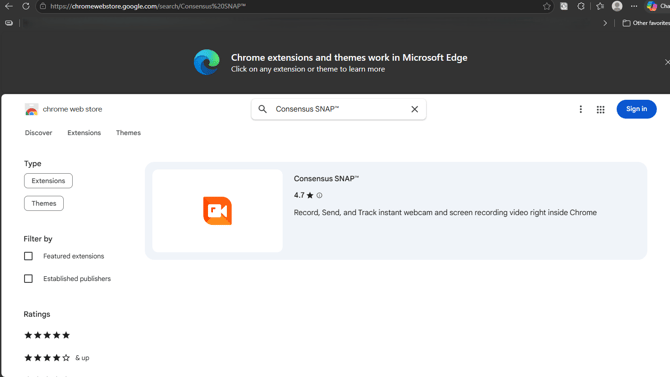This screenshot has width=670, height=377.
Task: Click the browser address bar URL
Action: [148, 6]
